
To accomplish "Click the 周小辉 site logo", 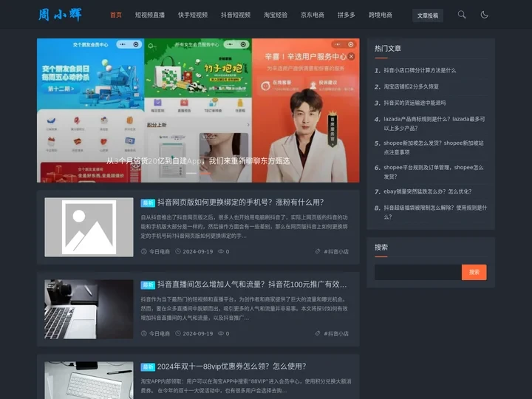I will point(60,15).
